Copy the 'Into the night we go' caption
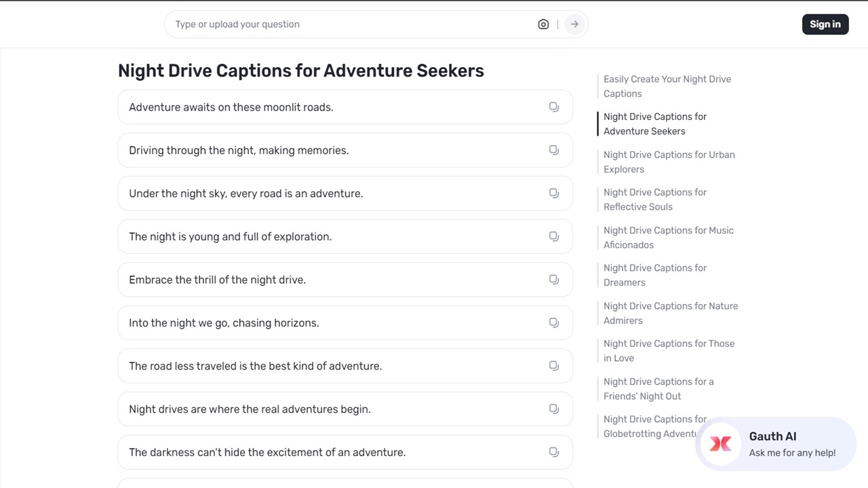The image size is (868, 488). pyautogui.click(x=554, y=323)
